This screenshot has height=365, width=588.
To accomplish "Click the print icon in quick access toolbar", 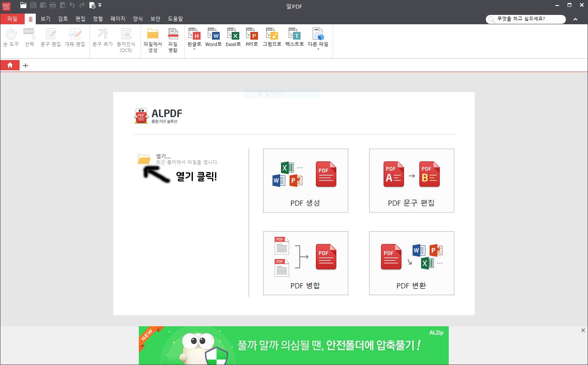I will (53, 6).
